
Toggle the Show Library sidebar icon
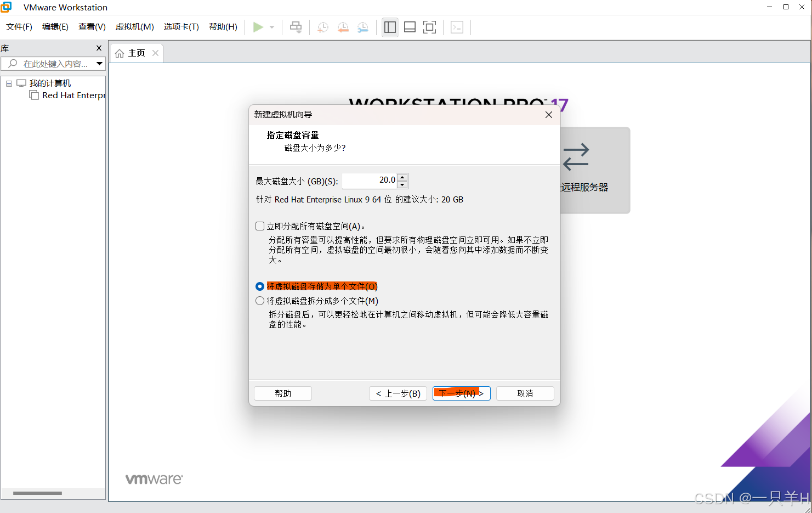pyautogui.click(x=390, y=27)
